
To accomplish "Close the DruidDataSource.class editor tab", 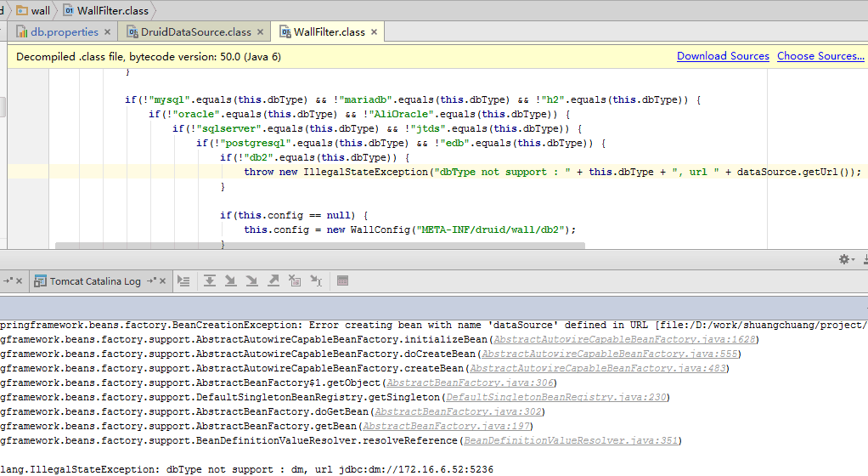I will coord(260,32).
